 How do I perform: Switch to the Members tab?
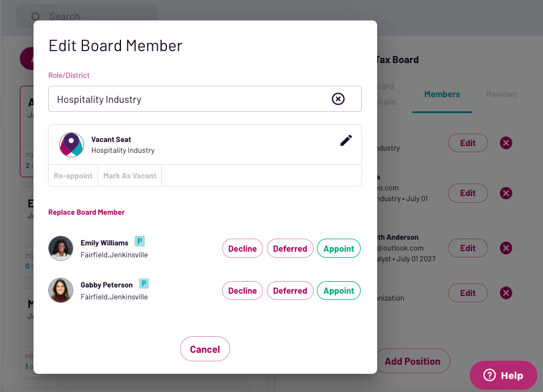click(442, 94)
